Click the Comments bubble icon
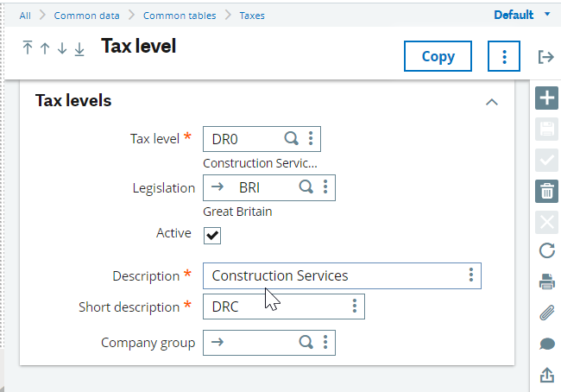This screenshot has height=392, width=561. click(546, 344)
